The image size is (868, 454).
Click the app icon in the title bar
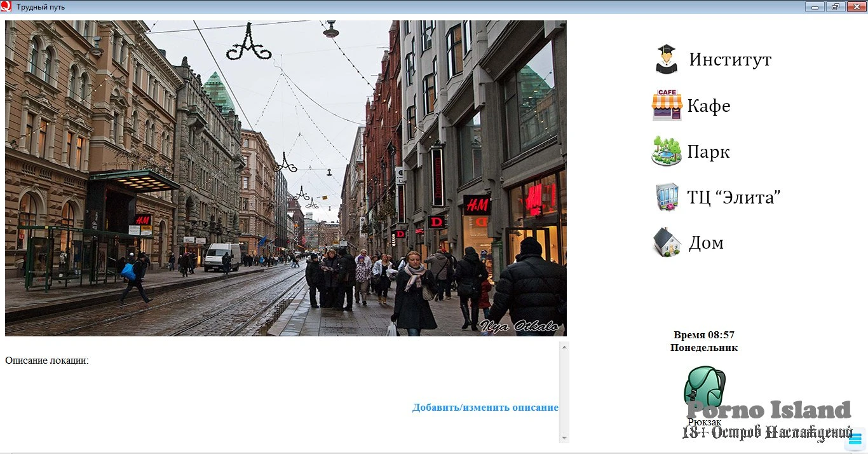pos(6,7)
